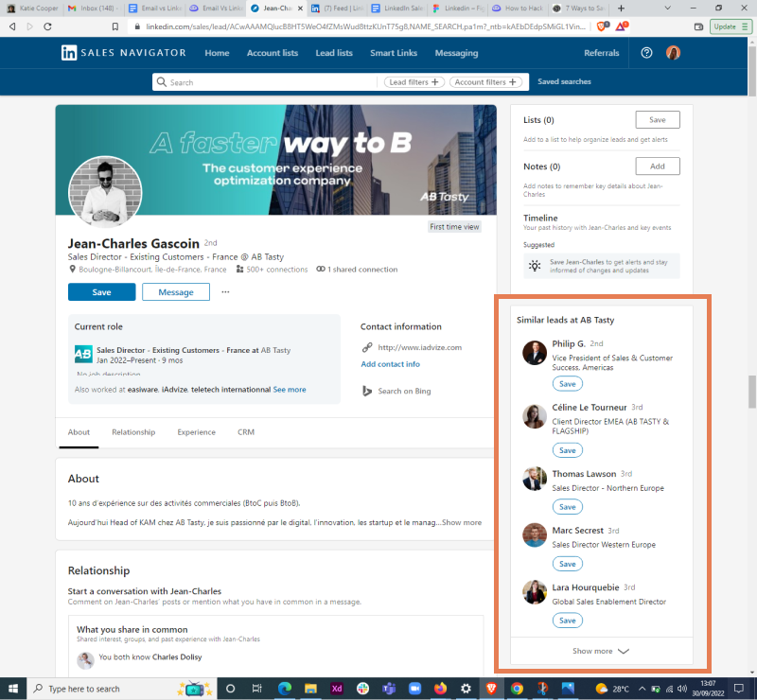The width and height of the screenshot is (757, 700).
Task: Expand Lead filters
Action: click(414, 82)
